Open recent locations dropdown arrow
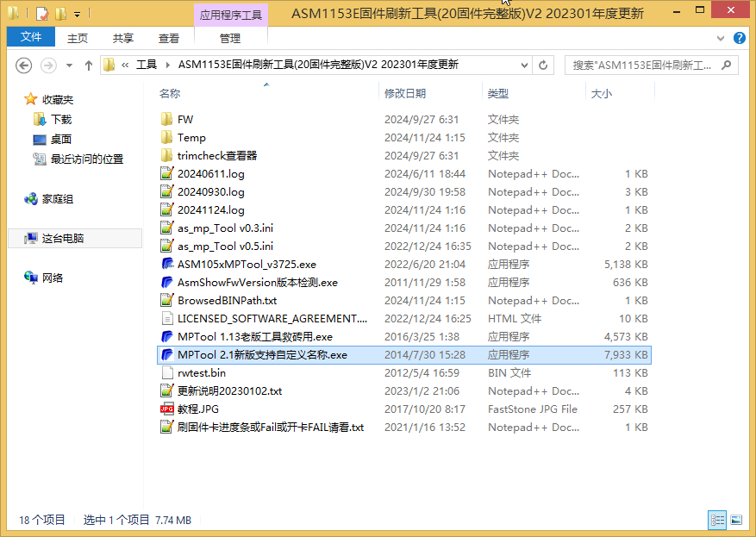Image resolution: width=756 pixels, height=537 pixels. 69,66
